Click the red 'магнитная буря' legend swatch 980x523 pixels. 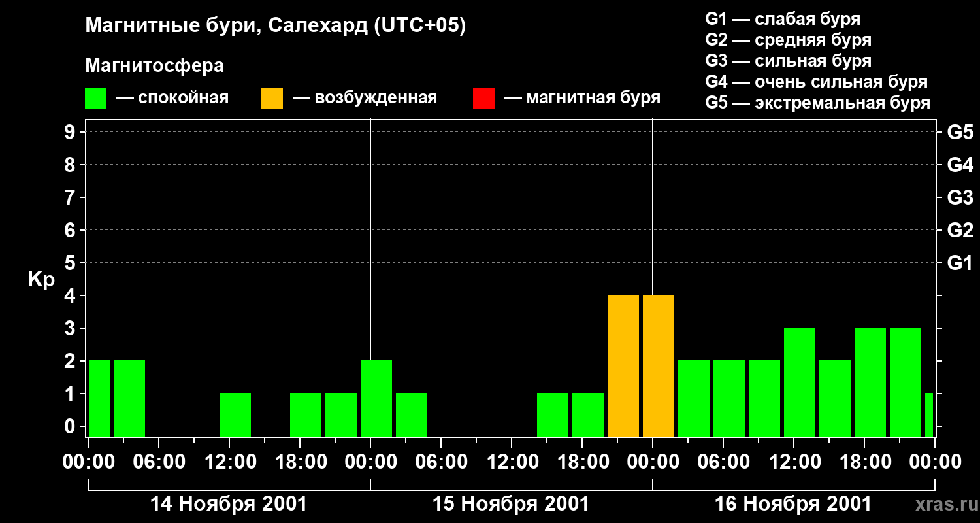pos(483,99)
